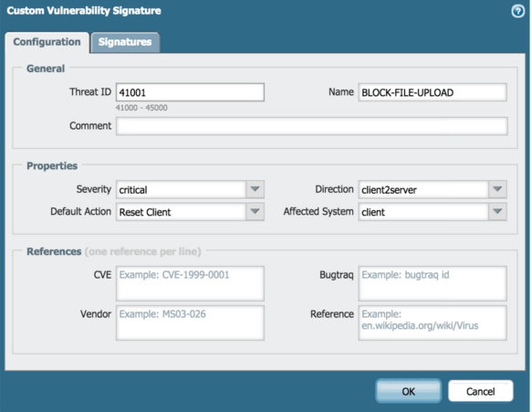Expand the Affected System dropdown arrow
The image size is (532, 412).
[497, 212]
